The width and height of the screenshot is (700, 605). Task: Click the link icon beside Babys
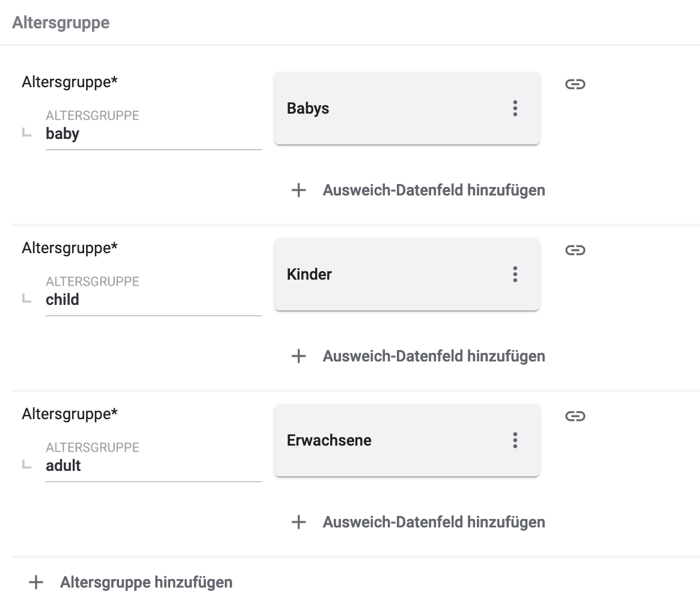pyautogui.click(x=575, y=84)
